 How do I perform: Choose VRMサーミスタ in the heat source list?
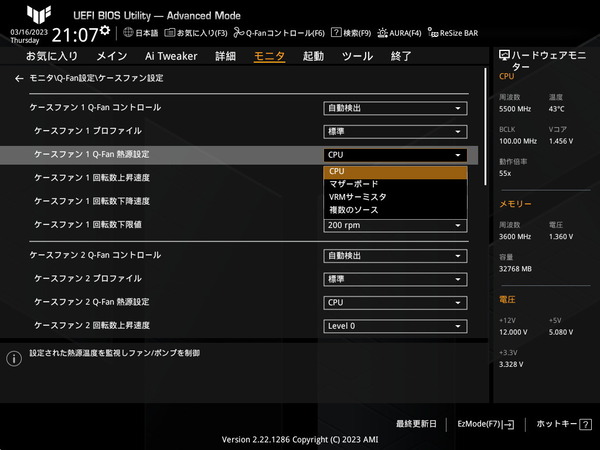click(x=395, y=197)
